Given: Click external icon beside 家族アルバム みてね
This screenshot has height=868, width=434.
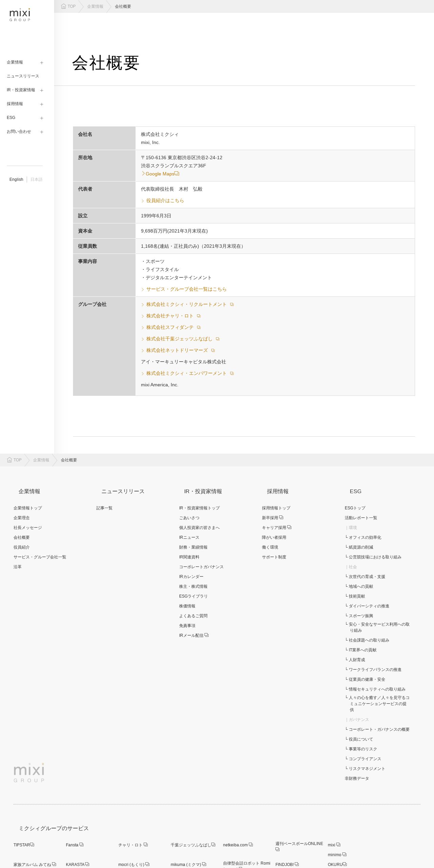Looking at the screenshot, I should click(54, 864).
